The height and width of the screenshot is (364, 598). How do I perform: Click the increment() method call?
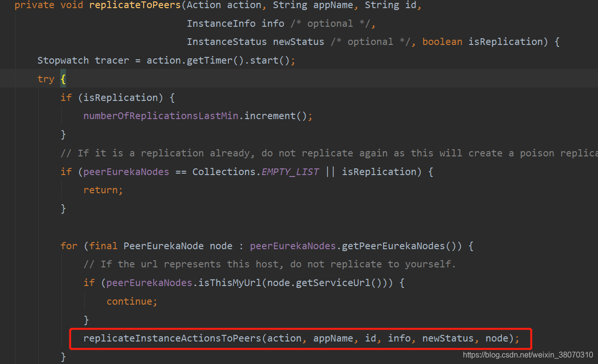click(x=276, y=116)
